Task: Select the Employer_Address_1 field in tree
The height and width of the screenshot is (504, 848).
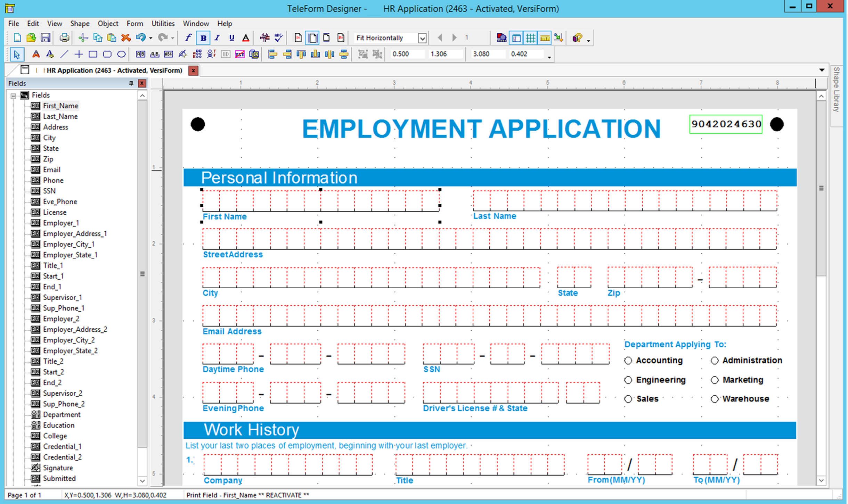Action: point(74,233)
